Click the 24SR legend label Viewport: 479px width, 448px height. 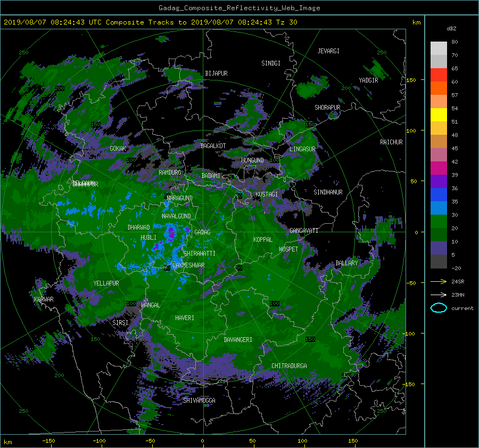458,282
